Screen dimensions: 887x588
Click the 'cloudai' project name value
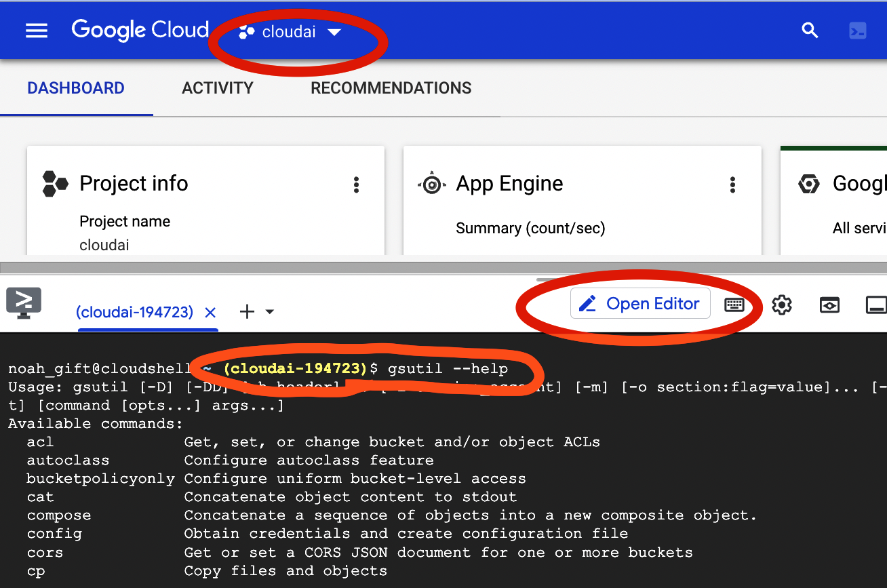[104, 245]
